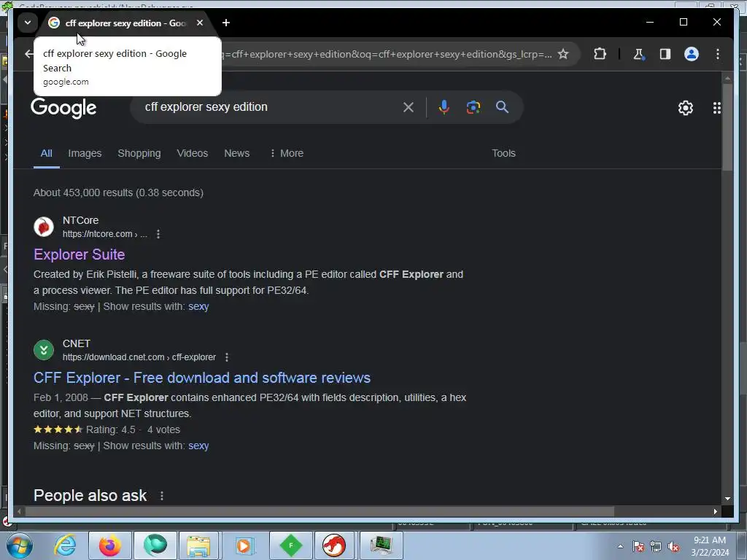The image size is (747, 560).
Task: Open the media player taskbar icon
Action: tap(244, 545)
